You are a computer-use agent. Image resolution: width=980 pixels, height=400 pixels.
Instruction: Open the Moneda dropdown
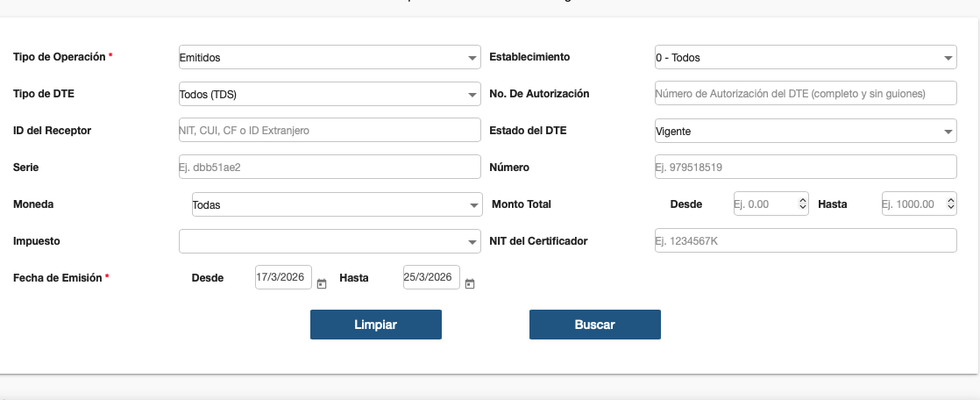pos(337,204)
